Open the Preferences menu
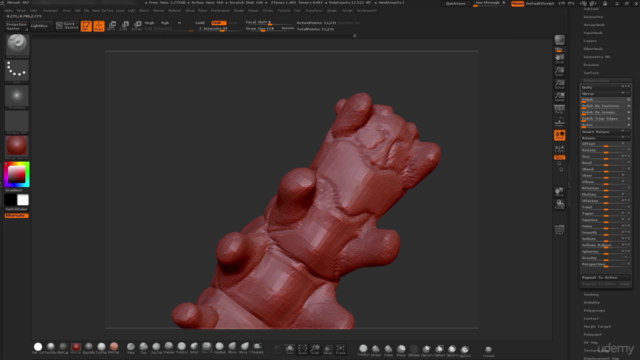640x360 pixels. (x=220, y=11)
